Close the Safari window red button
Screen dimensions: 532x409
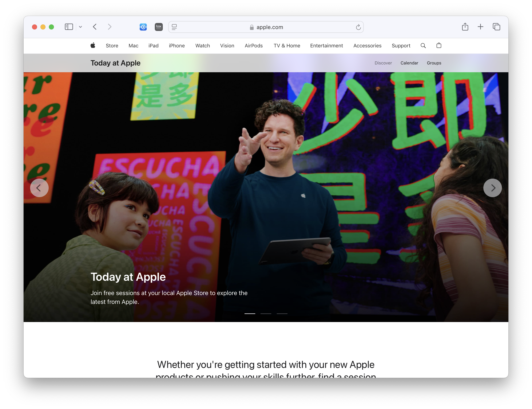point(35,27)
